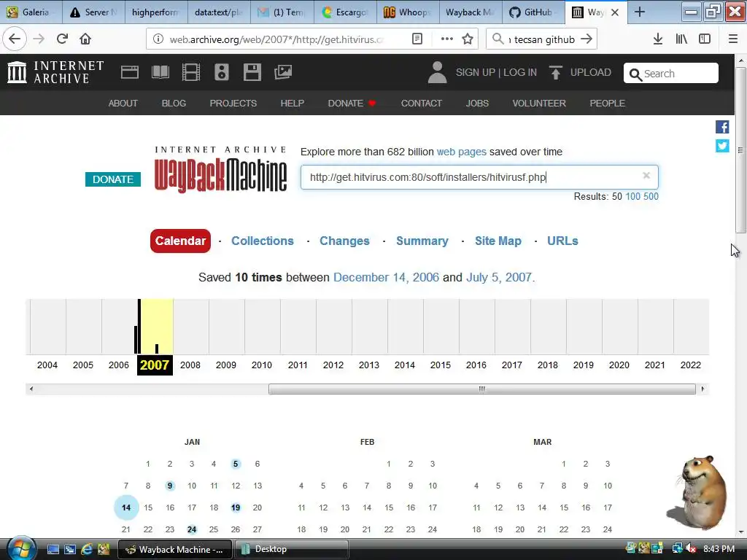The height and width of the screenshot is (560, 747).
Task: Open the Windows Start orb
Action: tap(21, 548)
